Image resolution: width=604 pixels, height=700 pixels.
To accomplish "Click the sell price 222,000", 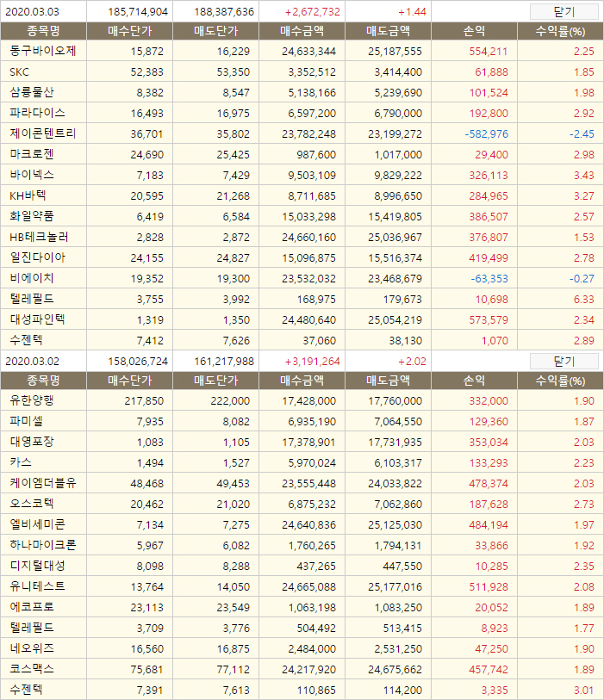I will tap(230, 401).
